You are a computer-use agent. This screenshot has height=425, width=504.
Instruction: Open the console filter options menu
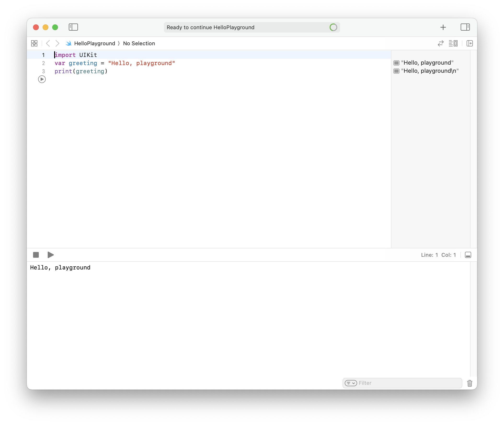(x=351, y=383)
